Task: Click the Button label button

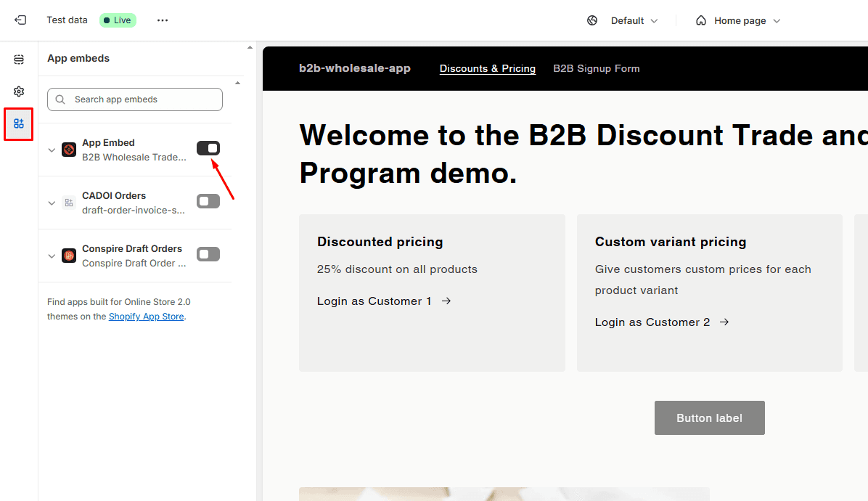Action: pyautogui.click(x=709, y=418)
